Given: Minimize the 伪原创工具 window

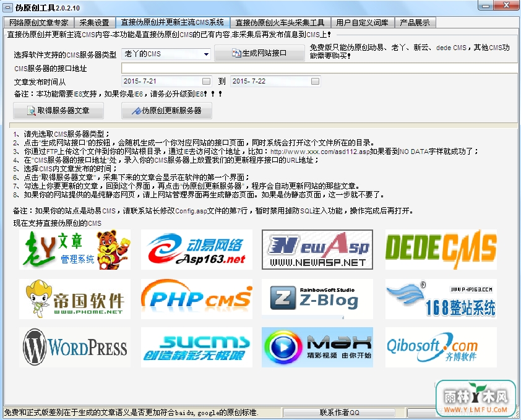Looking at the screenshot, I should pyautogui.click(x=486, y=6).
